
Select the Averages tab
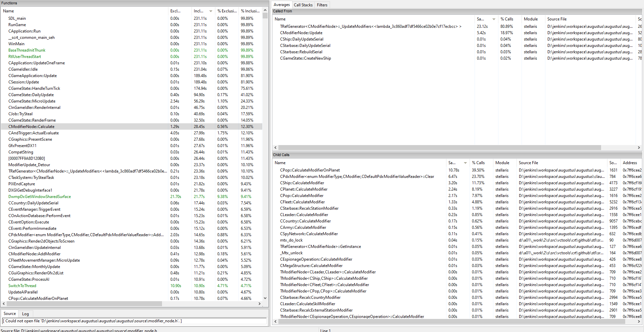point(281,5)
